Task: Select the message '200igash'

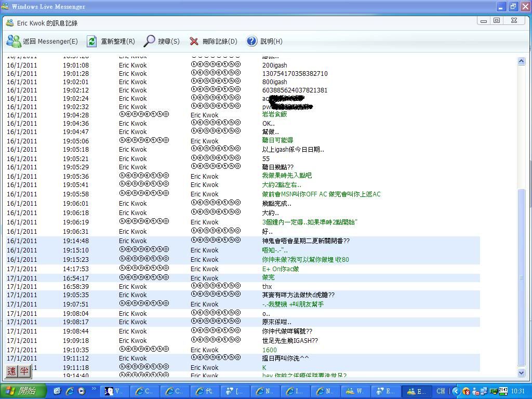Action: (x=274, y=65)
